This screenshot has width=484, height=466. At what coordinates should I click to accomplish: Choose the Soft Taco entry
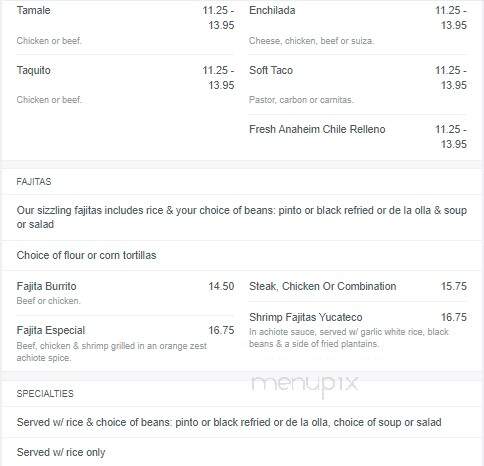271,70
